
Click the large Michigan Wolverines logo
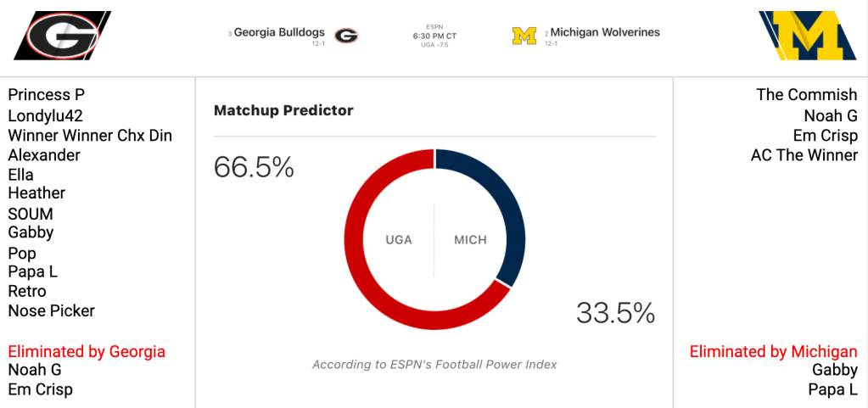coord(809,36)
